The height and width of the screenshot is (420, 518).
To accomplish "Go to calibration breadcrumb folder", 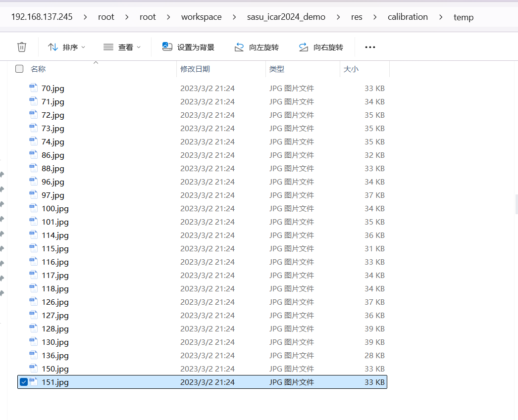I will [408, 17].
